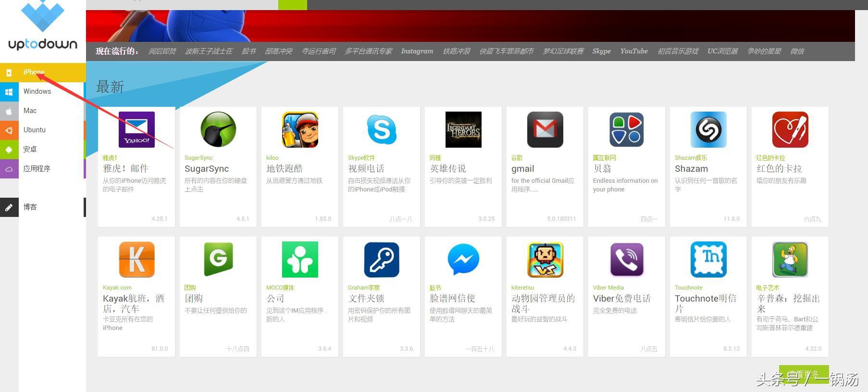The image size is (868, 392).
Task: Select Ubuntu platform in sidebar
Action: (x=35, y=130)
